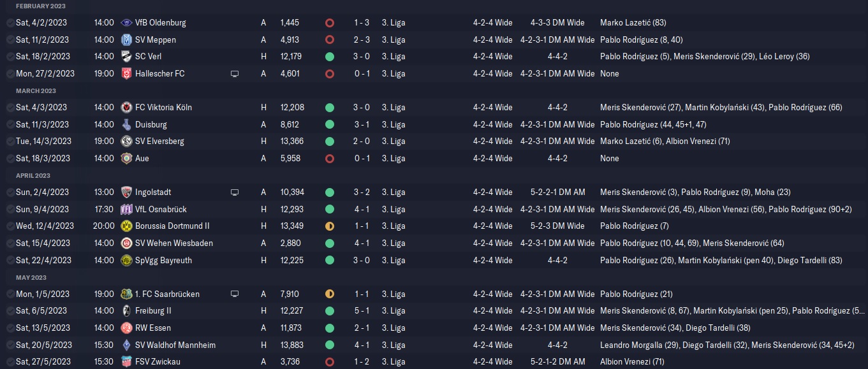Image resolution: width=868 pixels, height=369 pixels.
Task: Click the Borussia Dortmund II club badge
Action: coord(126,226)
